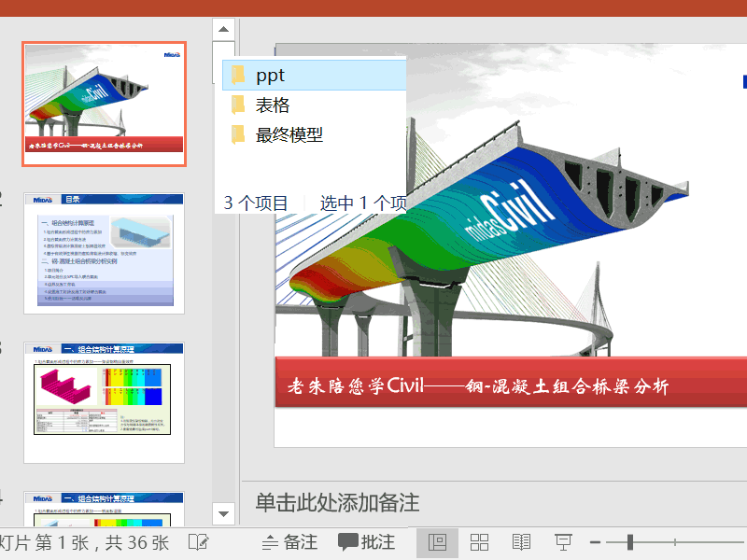Click the spell check icon in status bar
Image resolution: width=747 pixels, height=560 pixels.
coord(198,542)
